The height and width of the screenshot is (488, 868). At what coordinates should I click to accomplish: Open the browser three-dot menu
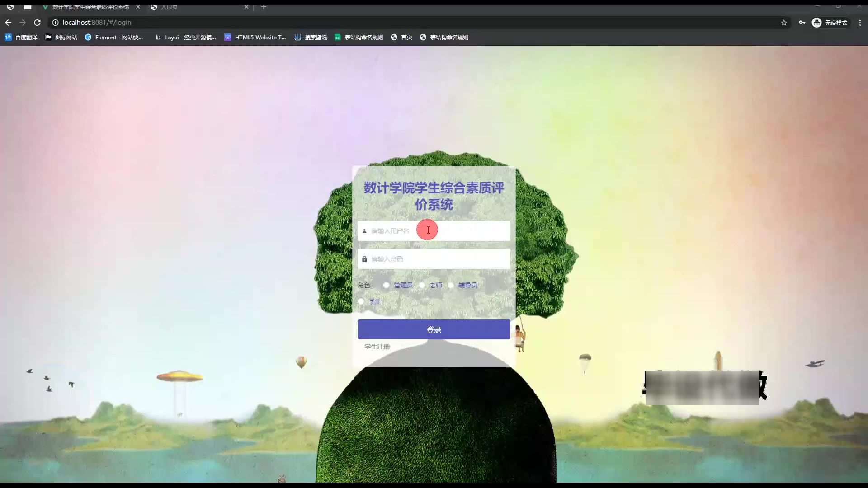tap(860, 23)
